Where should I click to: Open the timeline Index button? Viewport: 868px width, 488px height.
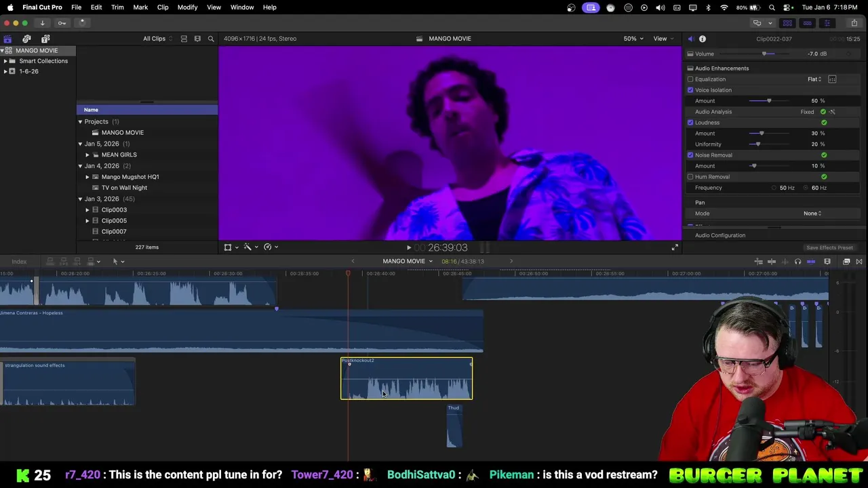coord(19,262)
